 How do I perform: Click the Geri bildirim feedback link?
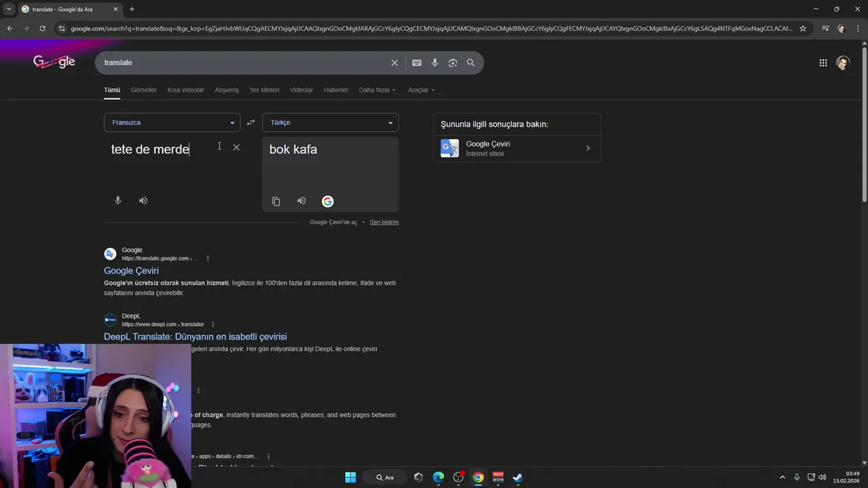coord(384,222)
